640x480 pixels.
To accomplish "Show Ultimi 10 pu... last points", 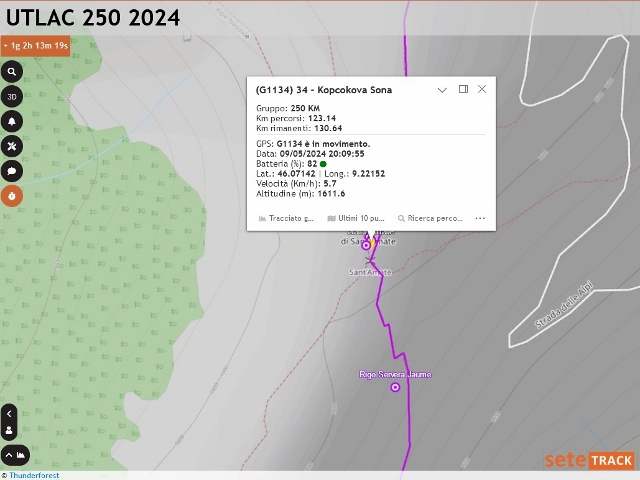I will (x=356, y=218).
